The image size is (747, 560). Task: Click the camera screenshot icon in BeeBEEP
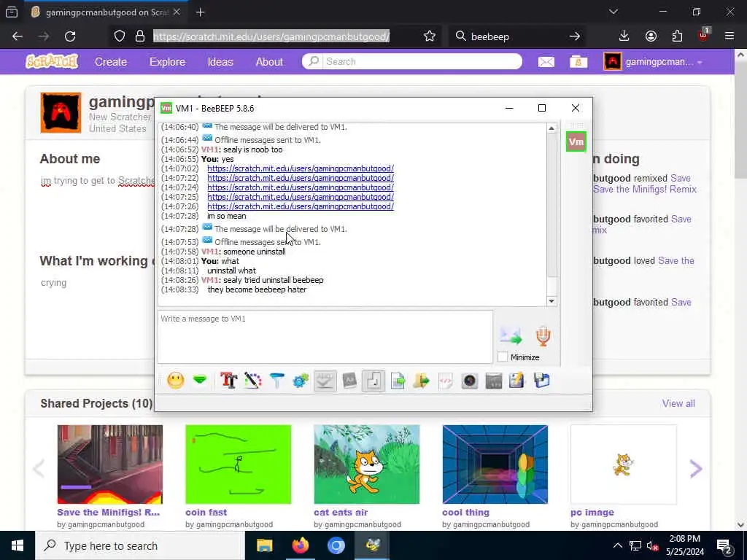point(470,381)
